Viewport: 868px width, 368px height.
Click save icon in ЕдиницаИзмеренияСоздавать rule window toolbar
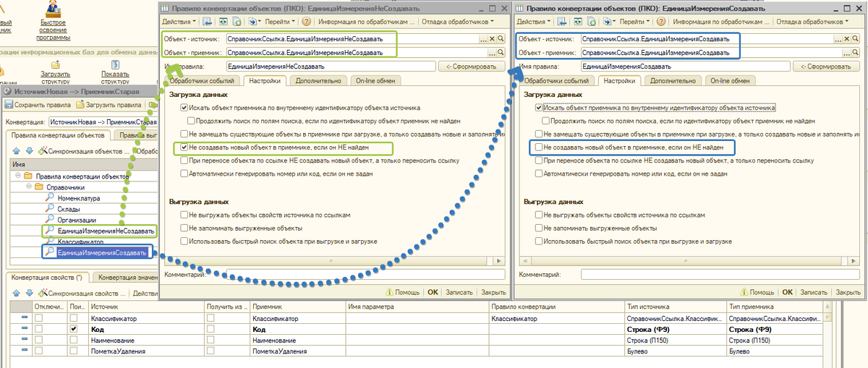561,22
